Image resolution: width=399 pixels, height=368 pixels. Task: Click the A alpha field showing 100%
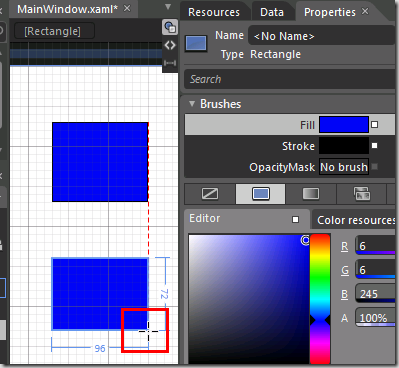pos(375,318)
